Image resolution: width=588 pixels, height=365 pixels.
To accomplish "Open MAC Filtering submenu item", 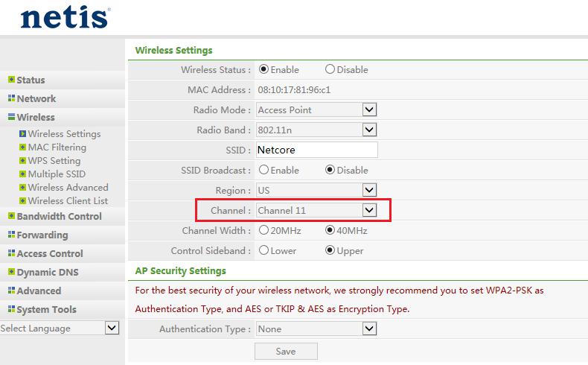I will tap(57, 147).
